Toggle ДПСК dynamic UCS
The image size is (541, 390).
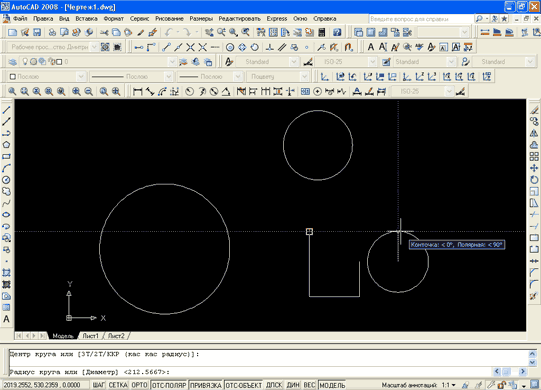point(274,385)
